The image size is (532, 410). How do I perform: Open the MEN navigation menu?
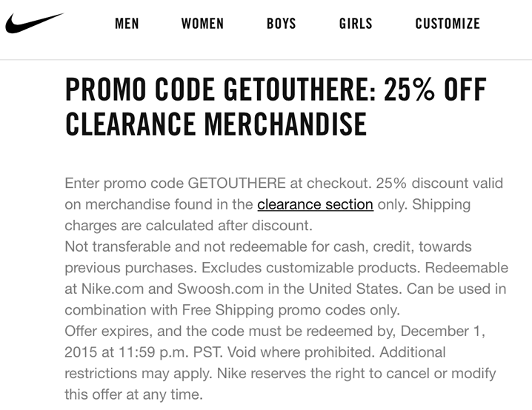[127, 24]
